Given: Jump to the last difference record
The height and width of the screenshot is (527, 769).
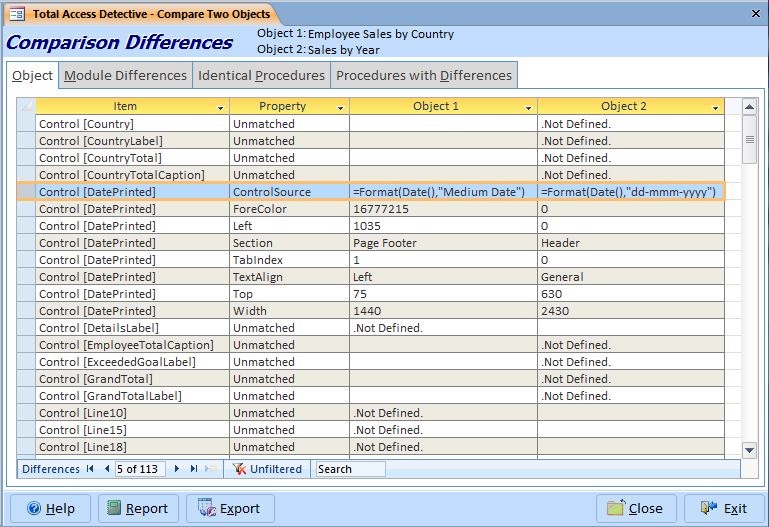Looking at the screenshot, I should coord(194,469).
